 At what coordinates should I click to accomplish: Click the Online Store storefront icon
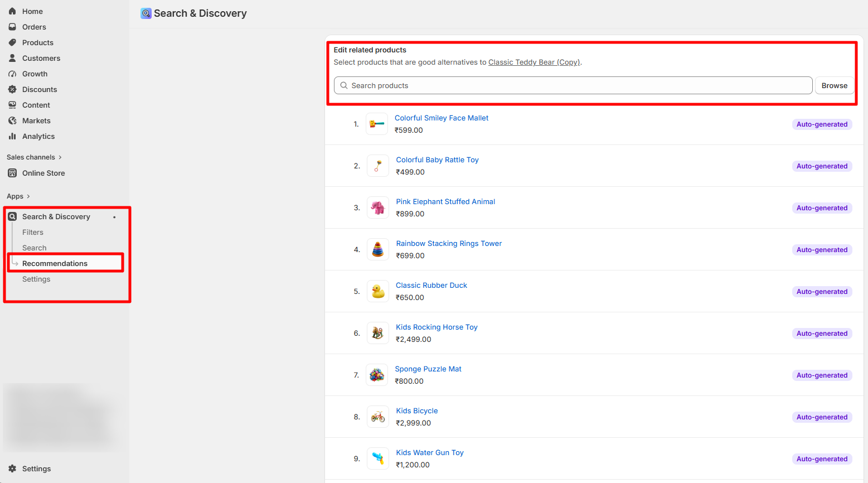click(12, 173)
